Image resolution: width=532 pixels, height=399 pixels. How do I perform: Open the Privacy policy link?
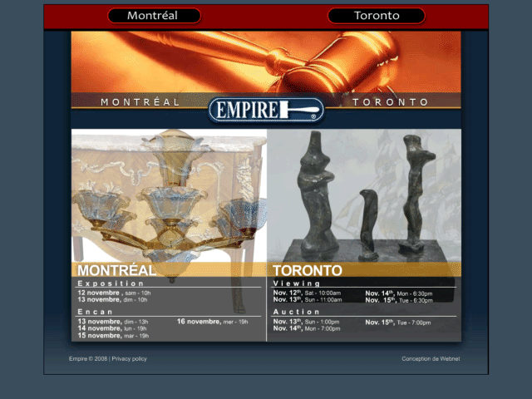[130, 358]
